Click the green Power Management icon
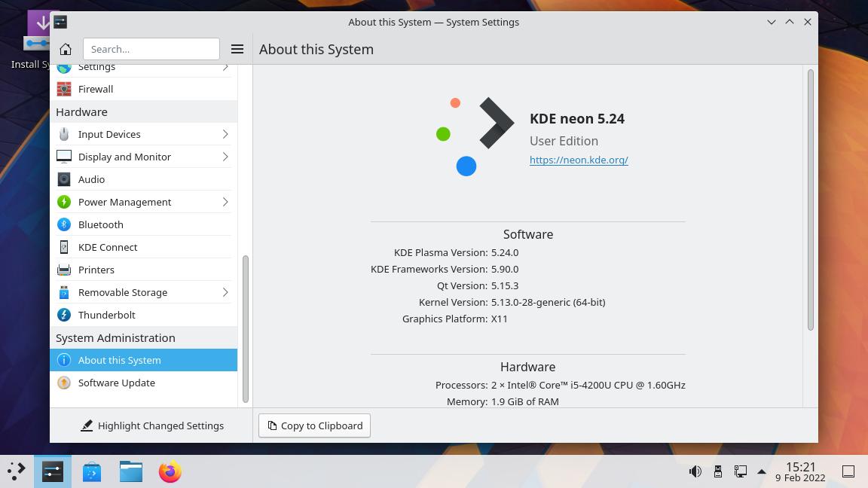868x488 pixels. pos(64,202)
